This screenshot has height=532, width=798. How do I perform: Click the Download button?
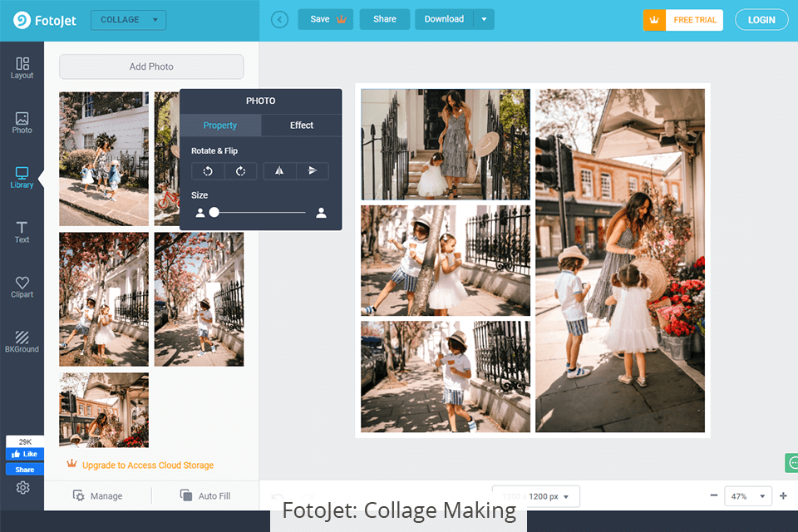(444, 19)
